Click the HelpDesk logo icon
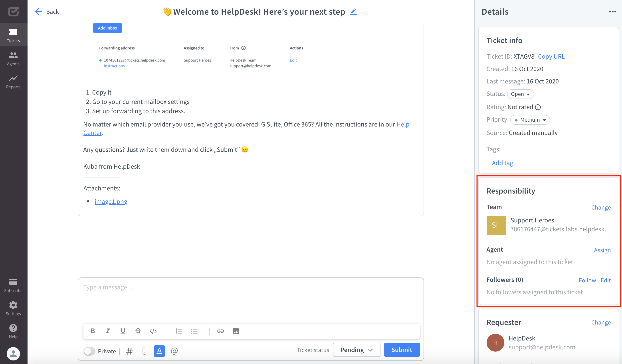This screenshot has height=364, width=622. click(x=13, y=11)
